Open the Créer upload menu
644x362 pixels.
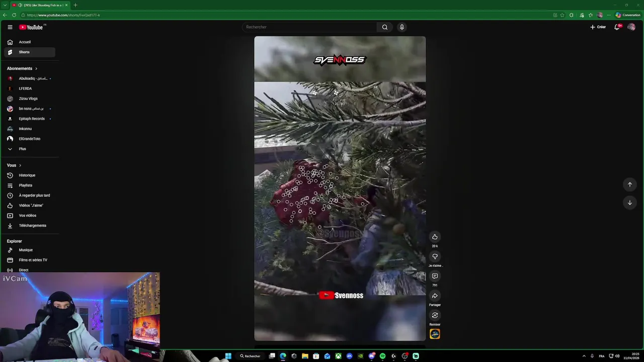(x=598, y=27)
